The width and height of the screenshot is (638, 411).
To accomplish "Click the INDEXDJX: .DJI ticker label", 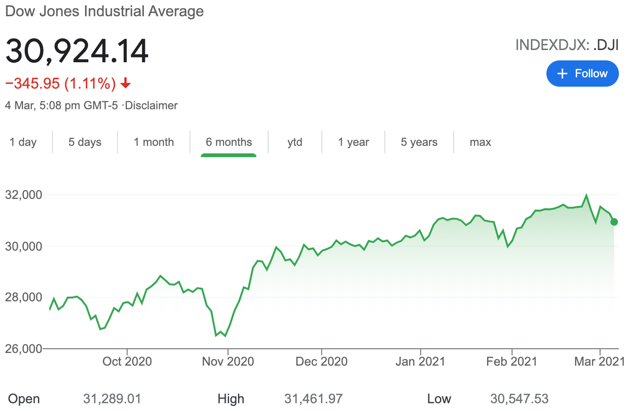I will point(567,45).
